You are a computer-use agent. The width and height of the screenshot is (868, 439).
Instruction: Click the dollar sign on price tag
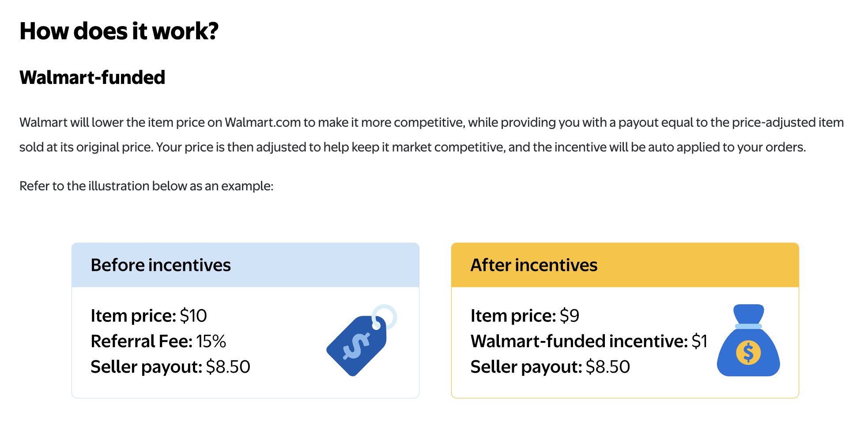(356, 346)
